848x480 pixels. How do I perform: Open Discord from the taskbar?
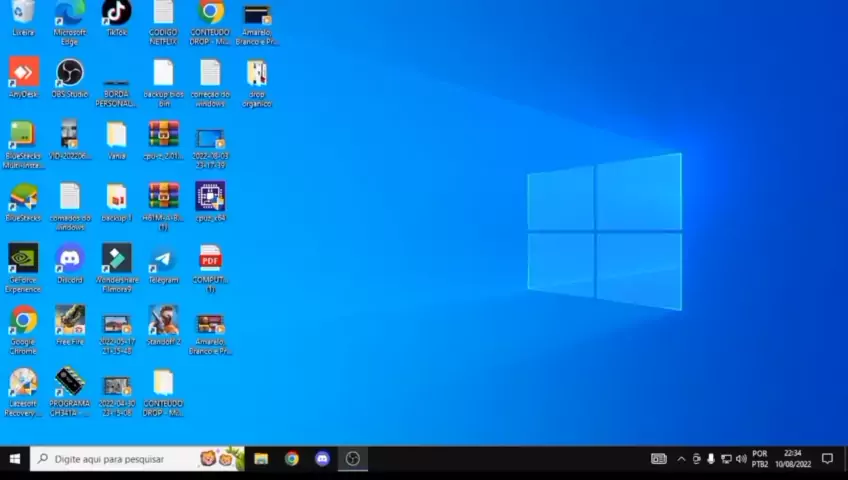point(322,459)
